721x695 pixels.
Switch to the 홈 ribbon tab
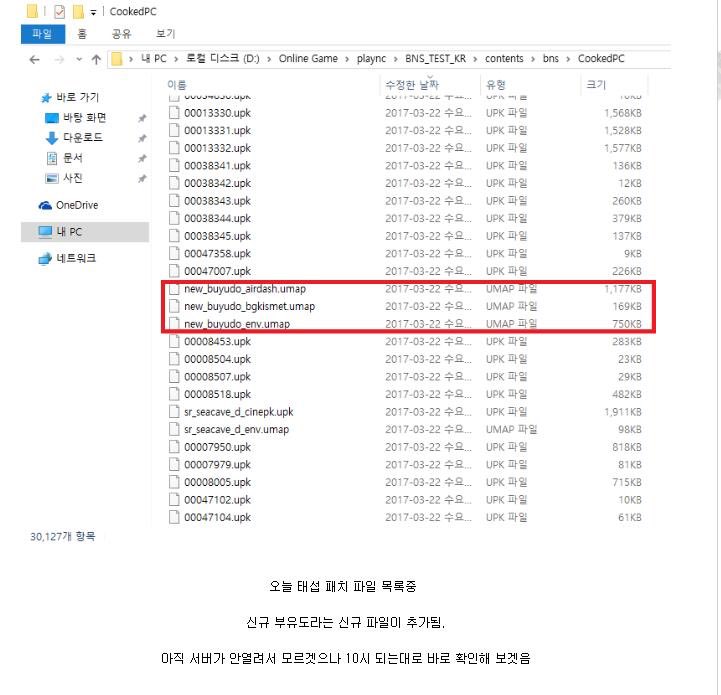pyautogui.click(x=82, y=34)
